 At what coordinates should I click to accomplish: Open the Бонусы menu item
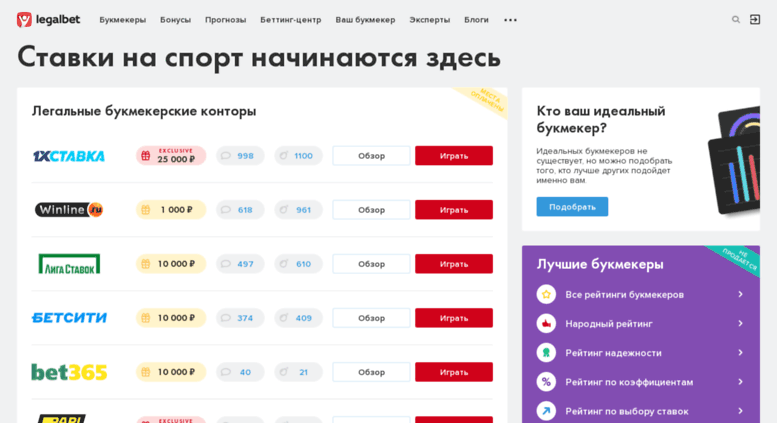point(175,20)
